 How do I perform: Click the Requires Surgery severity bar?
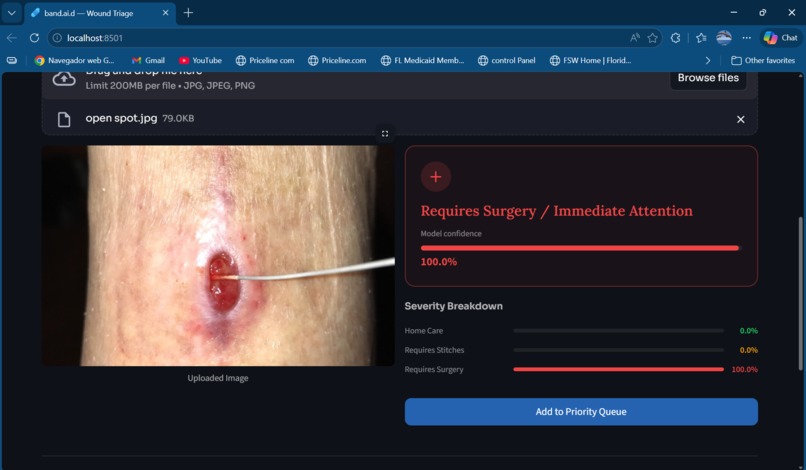pyautogui.click(x=618, y=369)
